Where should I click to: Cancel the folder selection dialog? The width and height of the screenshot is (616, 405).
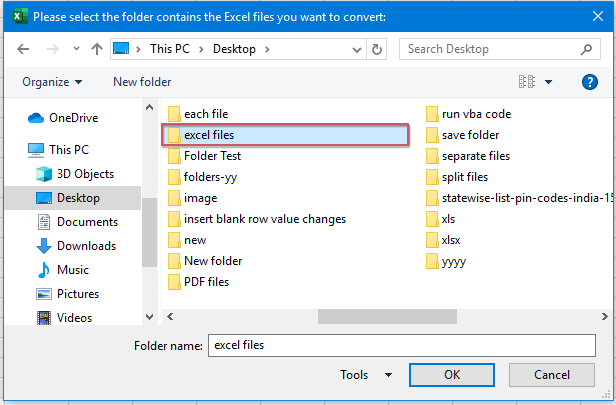(x=552, y=375)
